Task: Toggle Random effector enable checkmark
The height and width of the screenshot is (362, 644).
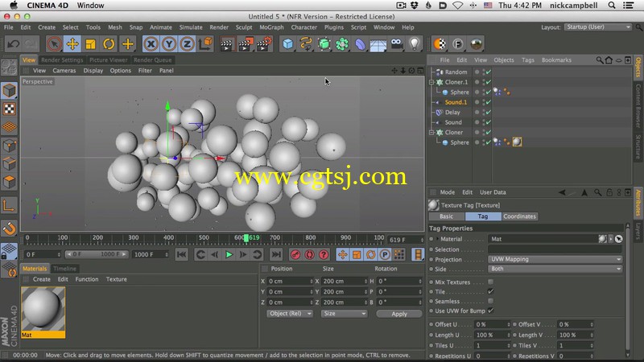Action: point(489,72)
